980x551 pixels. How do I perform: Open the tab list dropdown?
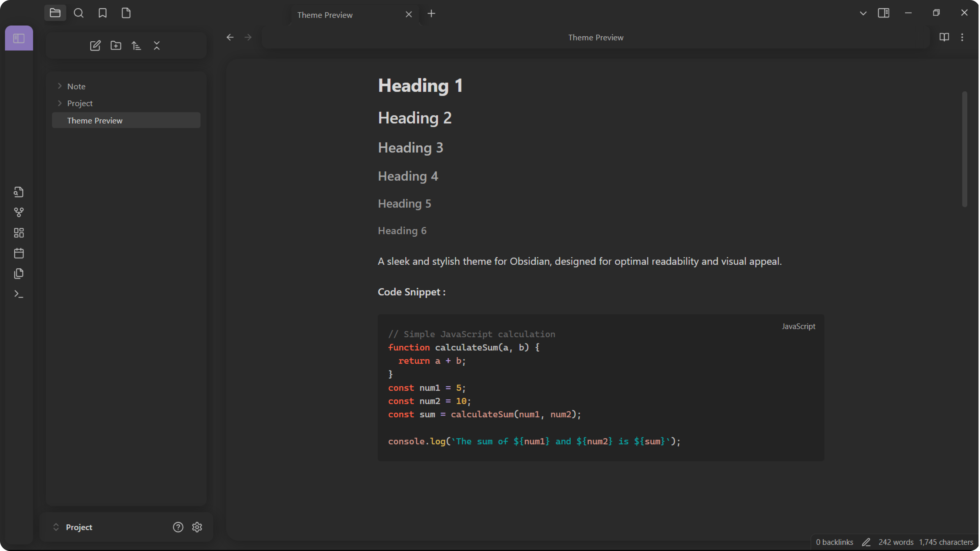[863, 13]
